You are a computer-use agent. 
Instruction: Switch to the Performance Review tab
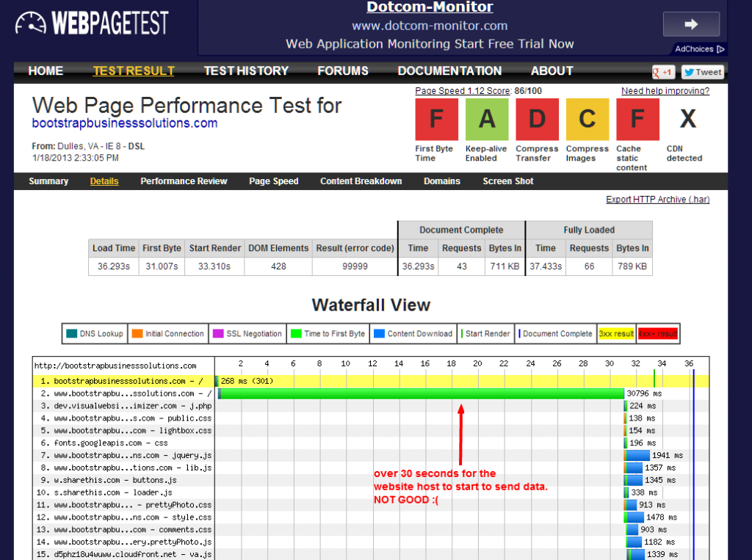point(184,181)
